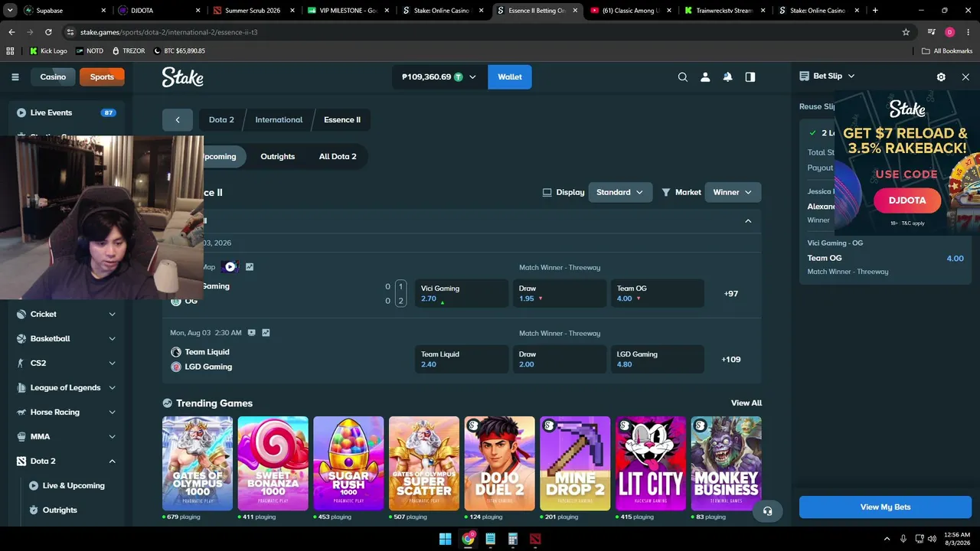Expand League of Legends category
The width and height of the screenshot is (980, 551).
112,388
